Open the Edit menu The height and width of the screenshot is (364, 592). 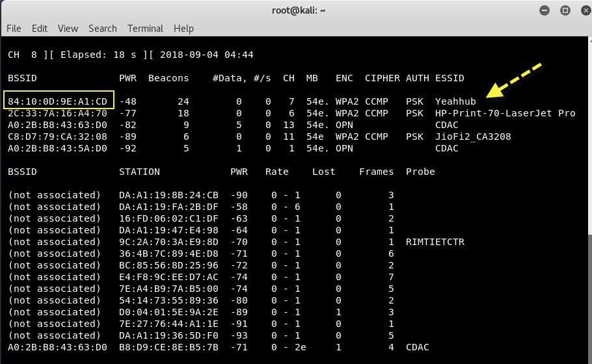(39, 29)
